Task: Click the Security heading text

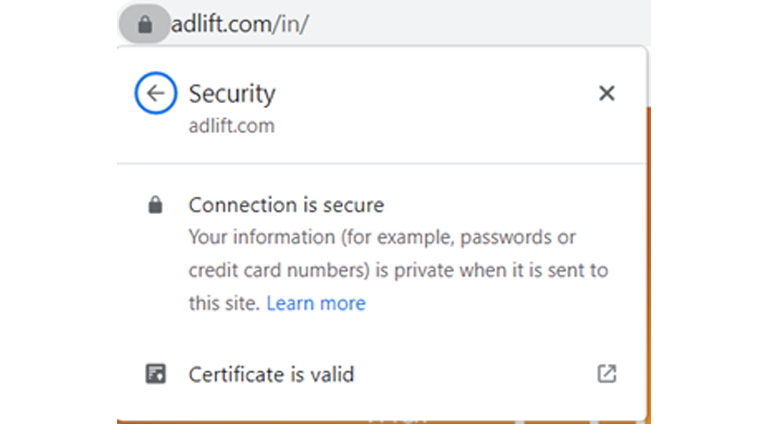Action: [232, 94]
